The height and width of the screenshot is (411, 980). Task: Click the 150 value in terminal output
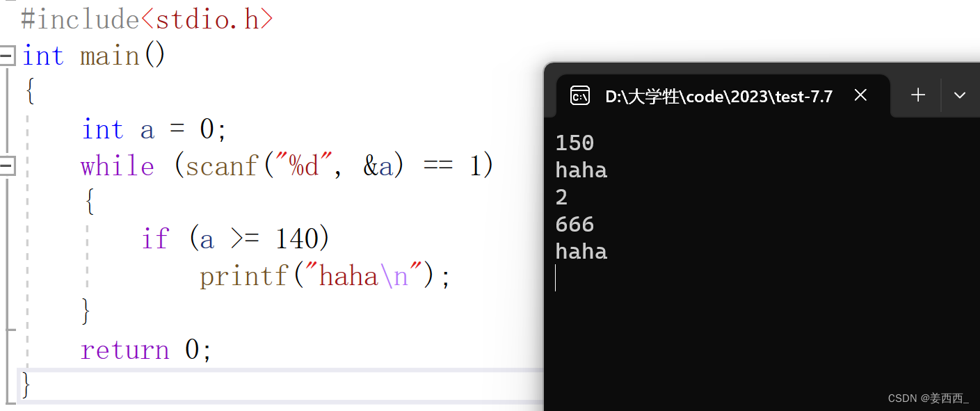tap(574, 143)
